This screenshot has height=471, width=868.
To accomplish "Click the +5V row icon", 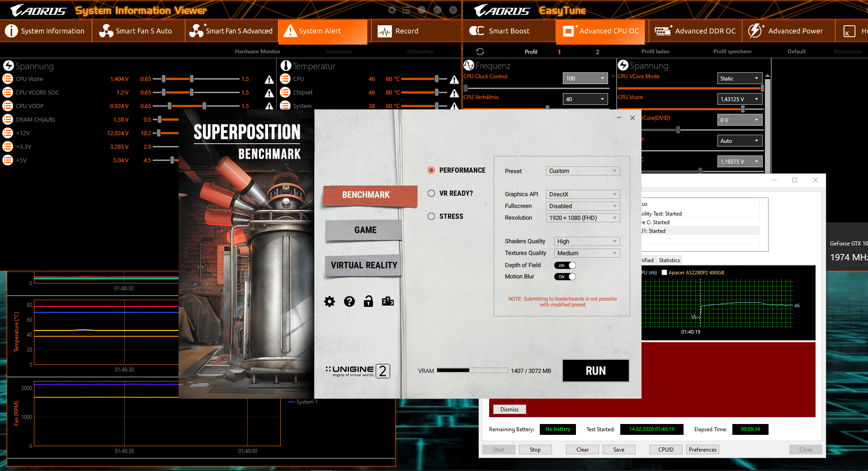I will click(x=8, y=160).
